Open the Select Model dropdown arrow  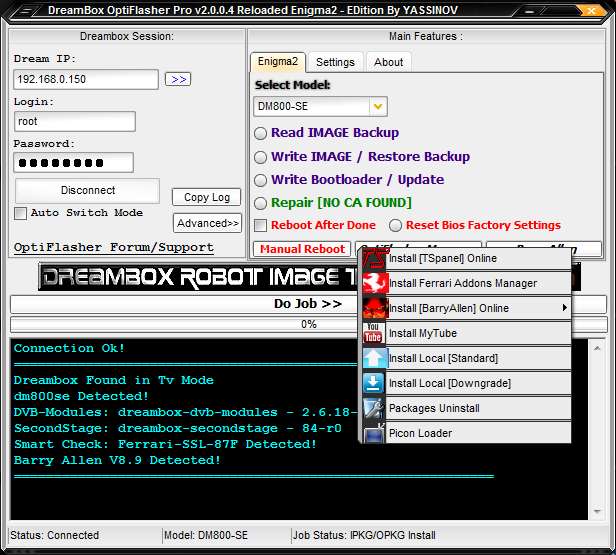pos(378,106)
